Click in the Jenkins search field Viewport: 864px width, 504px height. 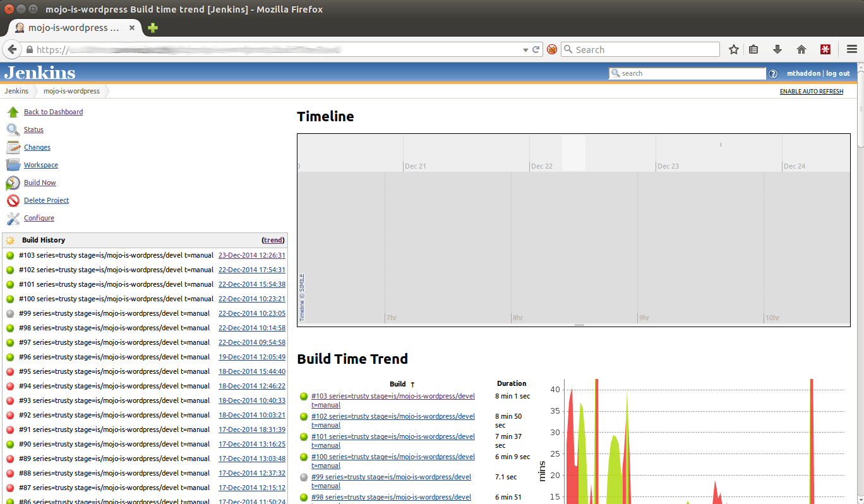coord(687,74)
